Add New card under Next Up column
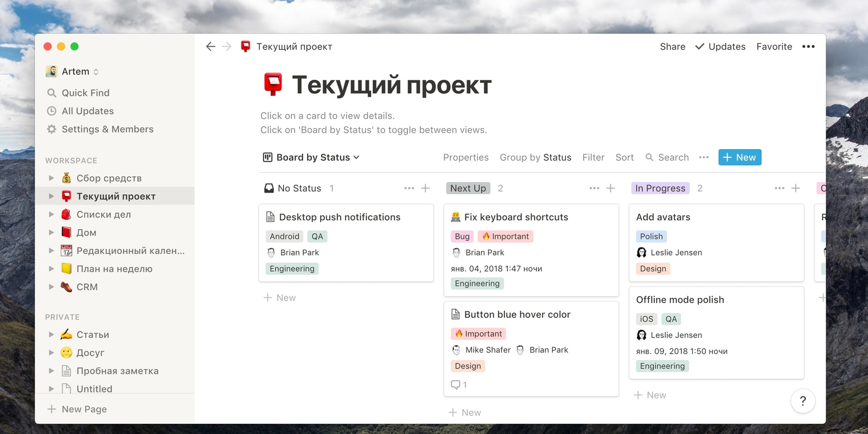This screenshot has height=434, width=868. coord(465,413)
